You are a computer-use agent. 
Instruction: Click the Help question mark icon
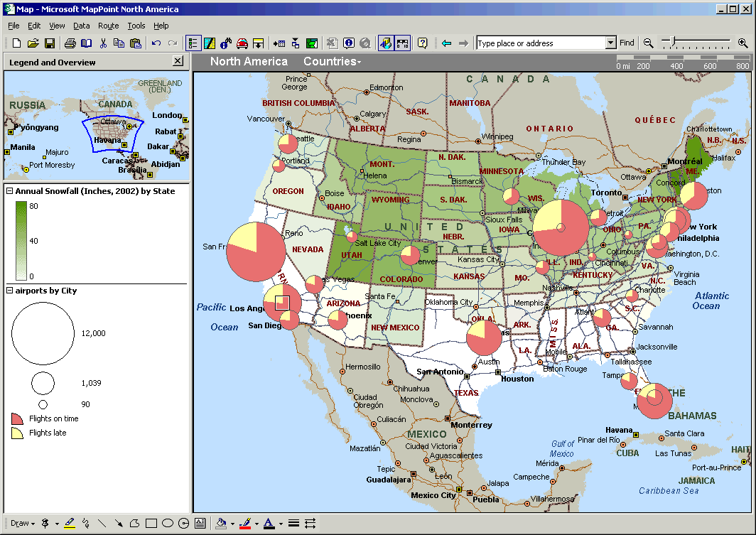pos(422,43)
